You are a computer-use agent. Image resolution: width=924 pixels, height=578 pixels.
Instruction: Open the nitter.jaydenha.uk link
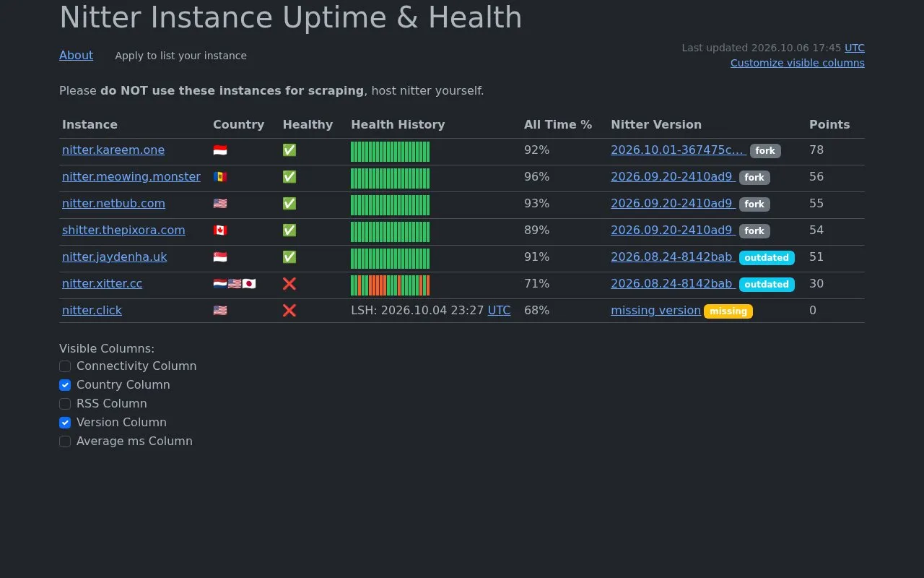tap(114, 257)
